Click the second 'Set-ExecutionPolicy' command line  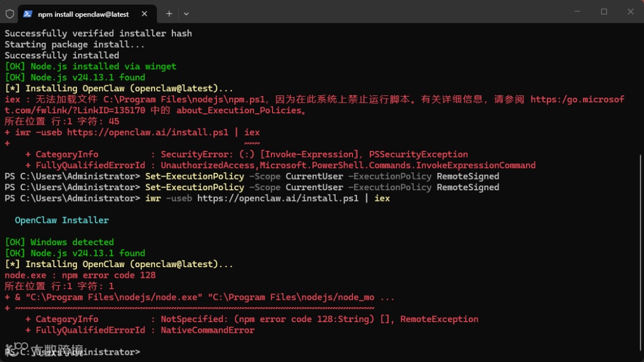(x=252, y=187)
